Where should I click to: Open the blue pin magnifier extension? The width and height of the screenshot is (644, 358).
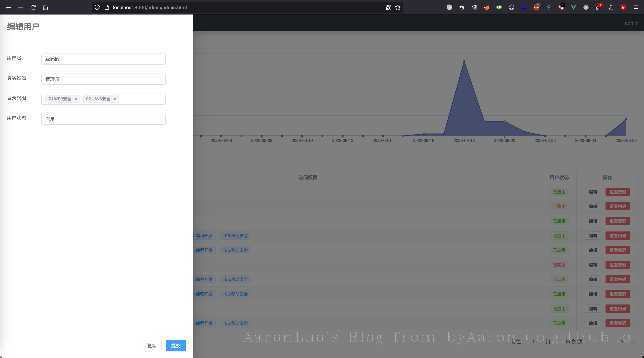coord(549,7)
